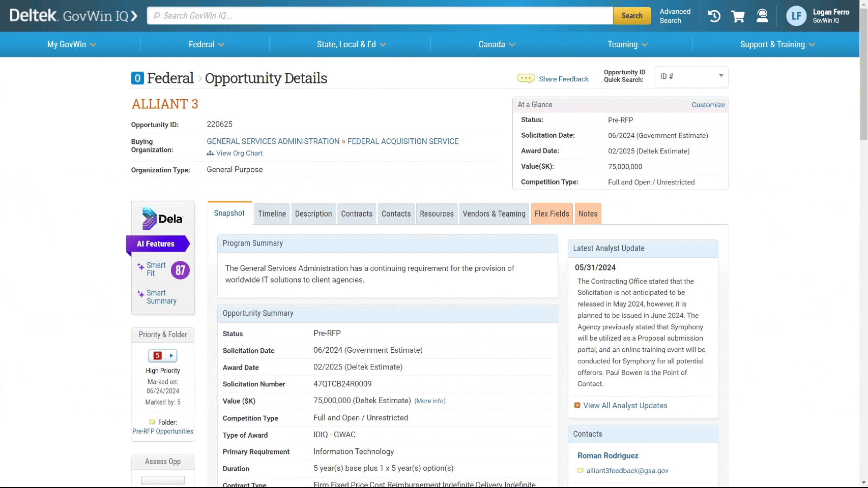Click the Share Feedback chat bubble icon
Screen dimensions: 868x488
(526, 78)
